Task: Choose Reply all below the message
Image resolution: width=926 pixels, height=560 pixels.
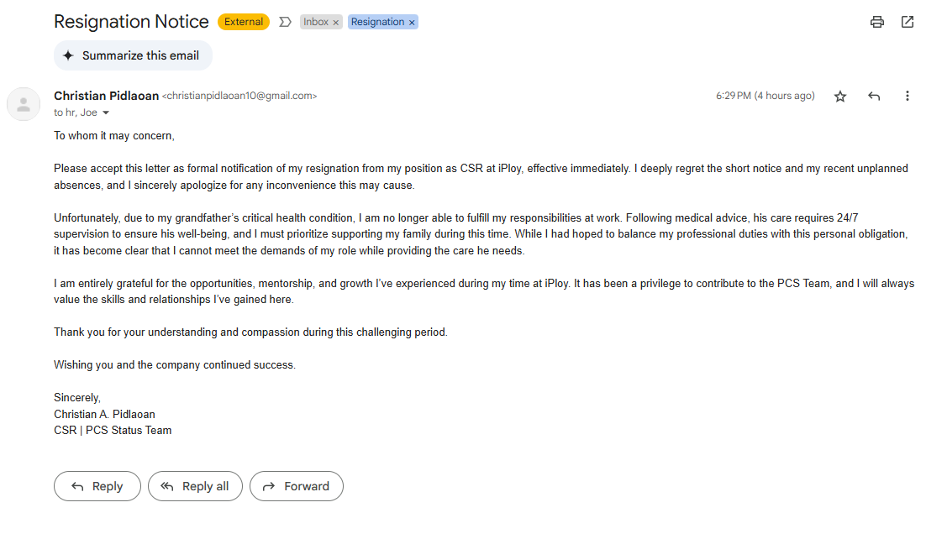Action: pos(195,486)
